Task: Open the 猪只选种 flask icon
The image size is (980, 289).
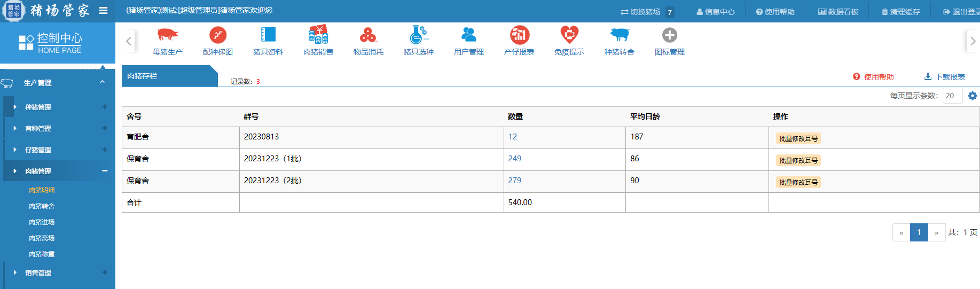Action: click(x=418, y=35)
